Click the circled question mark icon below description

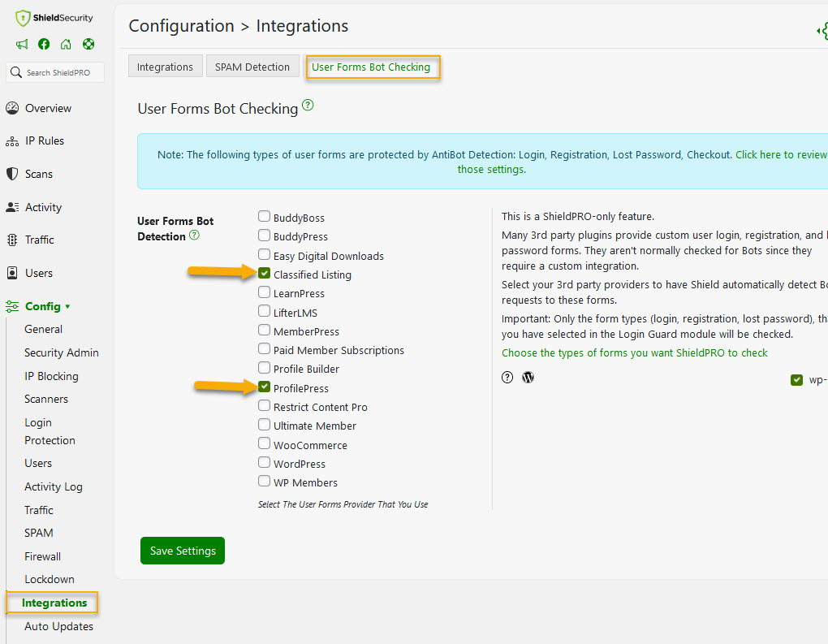507,377
